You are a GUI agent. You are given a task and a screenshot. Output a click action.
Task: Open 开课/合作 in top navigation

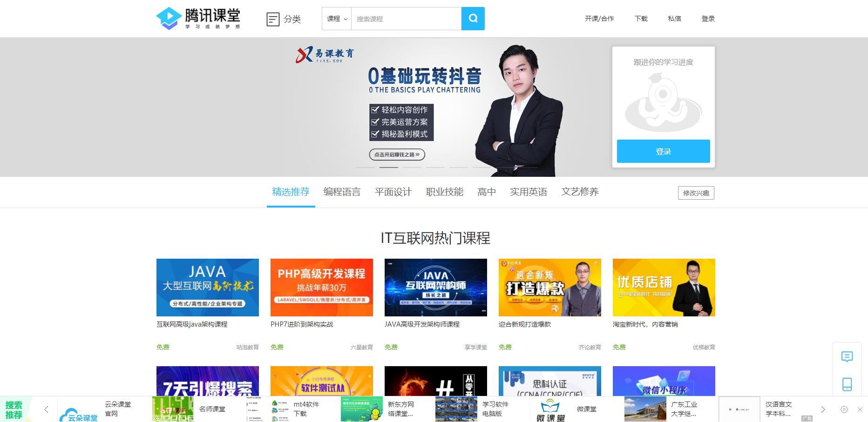[599, 19]
